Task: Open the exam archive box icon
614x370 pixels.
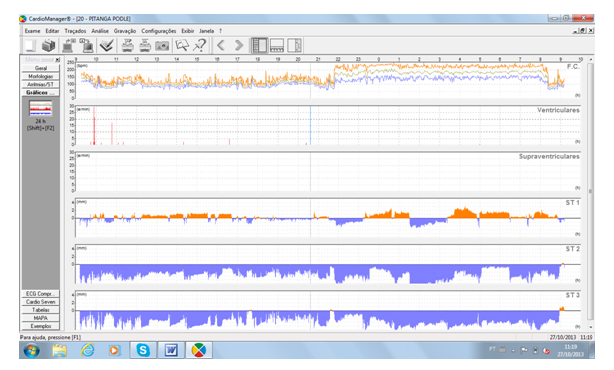Action: coord(49,46)
